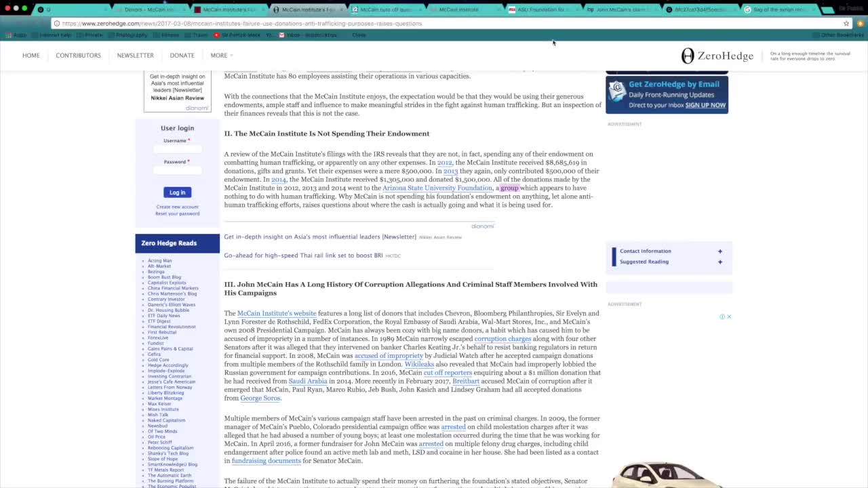This screenshot has width=868, height=488.
Task: Open the 2012 filing link
Action: pos(445,163)
